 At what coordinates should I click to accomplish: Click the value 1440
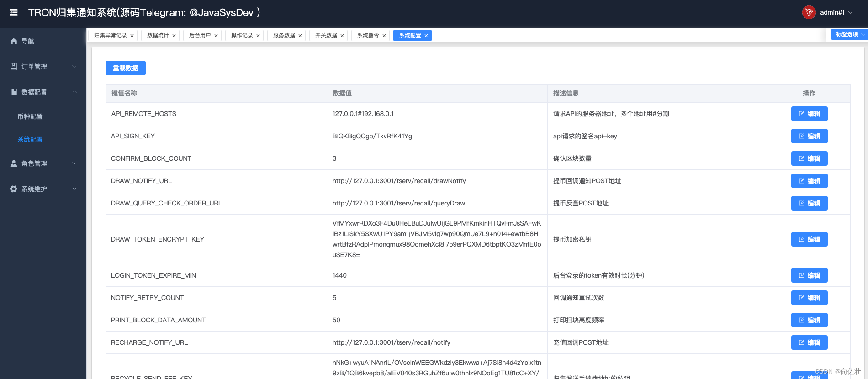pos(339,275)
